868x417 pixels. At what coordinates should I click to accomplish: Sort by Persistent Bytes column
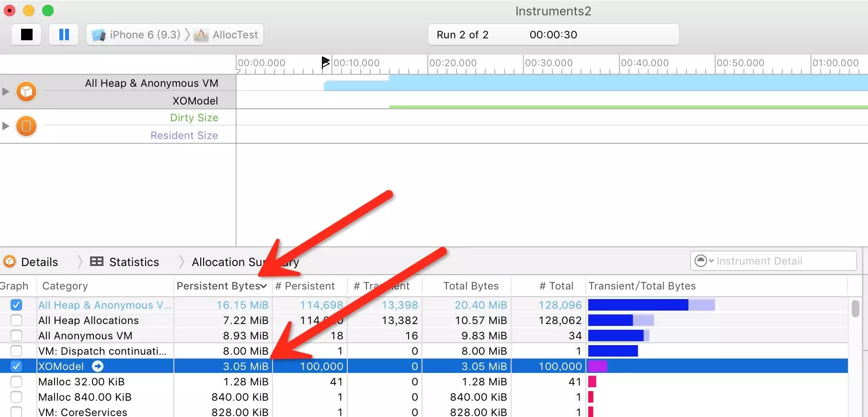click(222, 286)
